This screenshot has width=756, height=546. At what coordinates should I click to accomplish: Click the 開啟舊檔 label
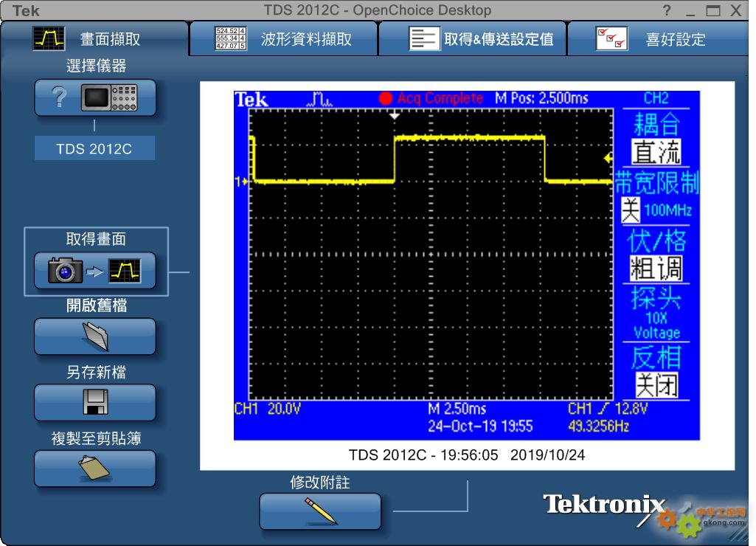click(x=97, y=305)
